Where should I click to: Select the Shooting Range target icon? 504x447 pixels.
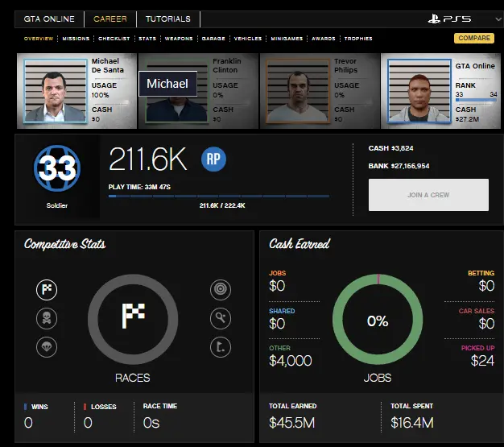coord(220,289)
